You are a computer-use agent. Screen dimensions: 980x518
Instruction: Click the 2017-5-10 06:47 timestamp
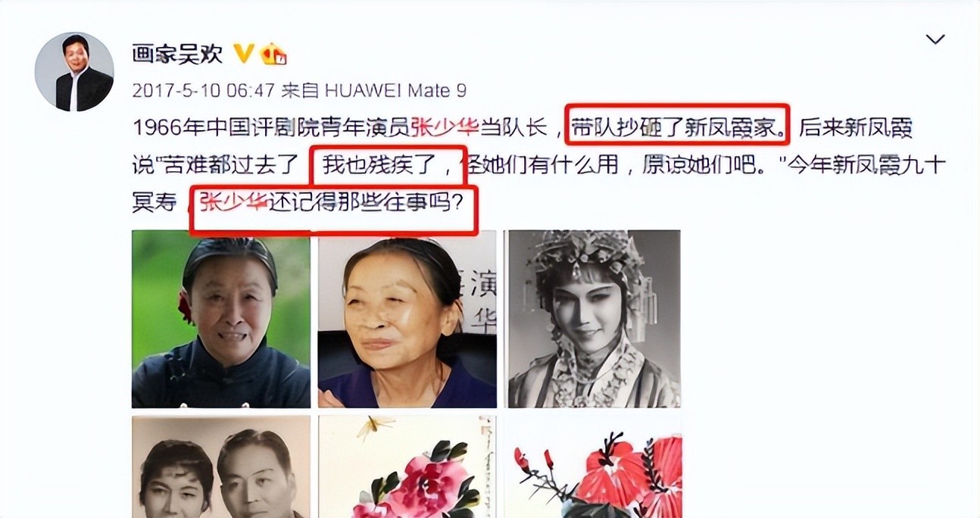click(203, 91)
